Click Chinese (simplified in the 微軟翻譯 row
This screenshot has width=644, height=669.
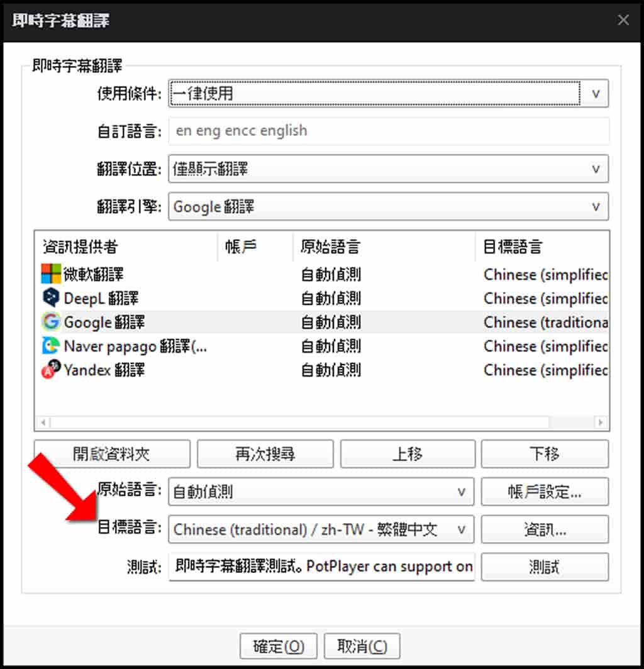[546, 274]
